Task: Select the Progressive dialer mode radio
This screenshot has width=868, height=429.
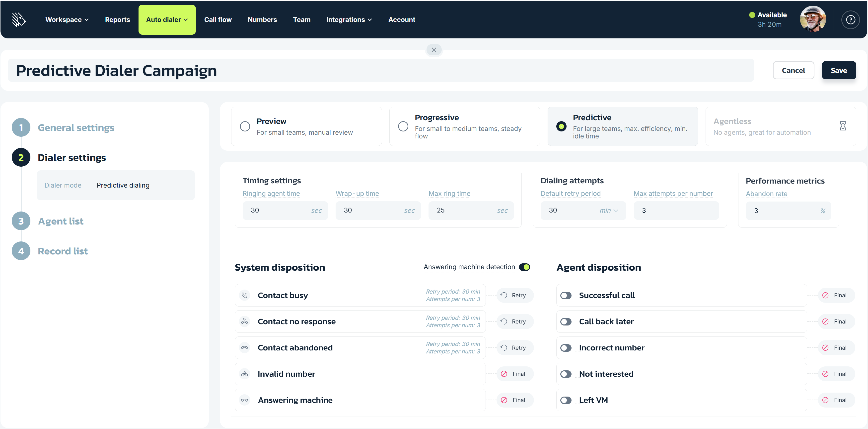Action: 403,126
